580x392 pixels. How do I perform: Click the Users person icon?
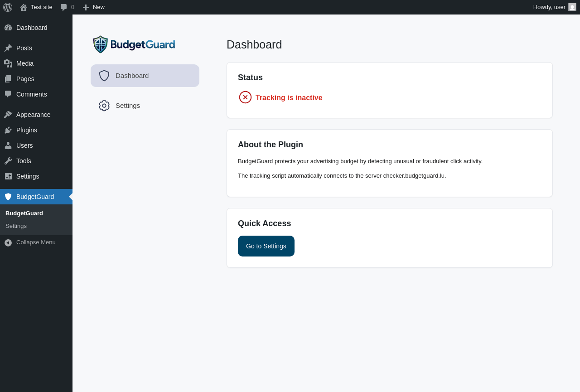click(8, 145)
